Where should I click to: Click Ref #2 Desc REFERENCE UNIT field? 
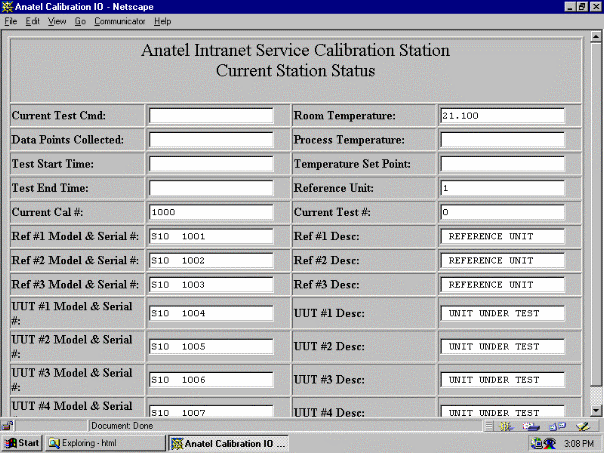502,260
